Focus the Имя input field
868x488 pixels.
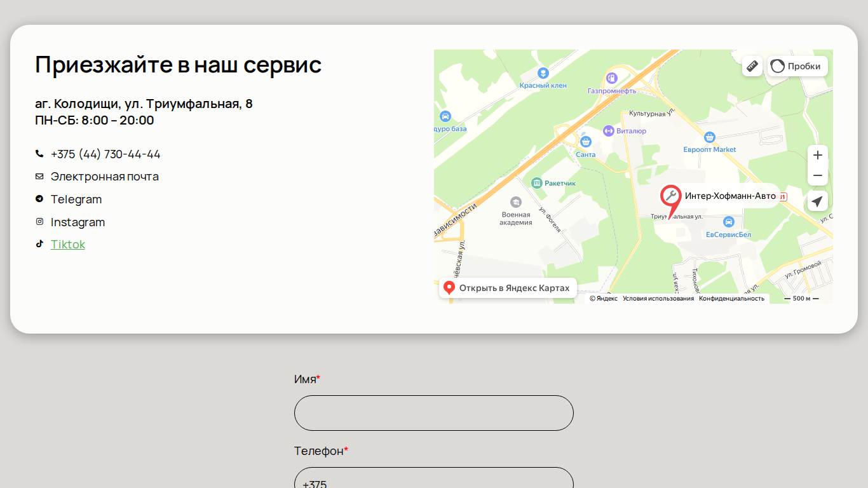pyautogui.click(x=434, y=413)
